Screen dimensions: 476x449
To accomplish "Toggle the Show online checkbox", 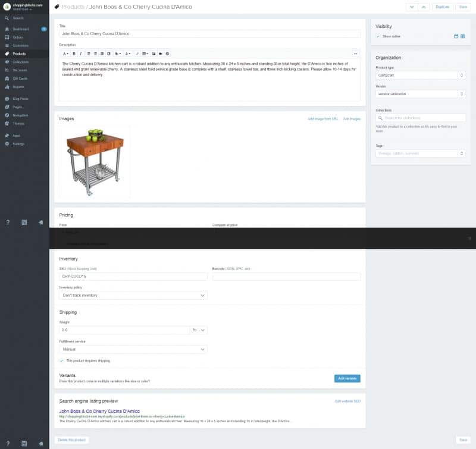I will point(378,36).
